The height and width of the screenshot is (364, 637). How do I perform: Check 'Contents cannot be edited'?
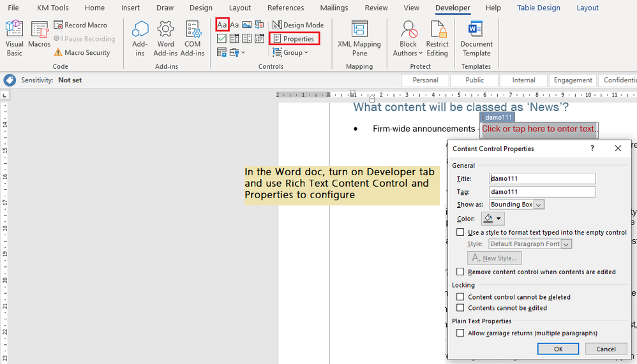tap(461, 308)
